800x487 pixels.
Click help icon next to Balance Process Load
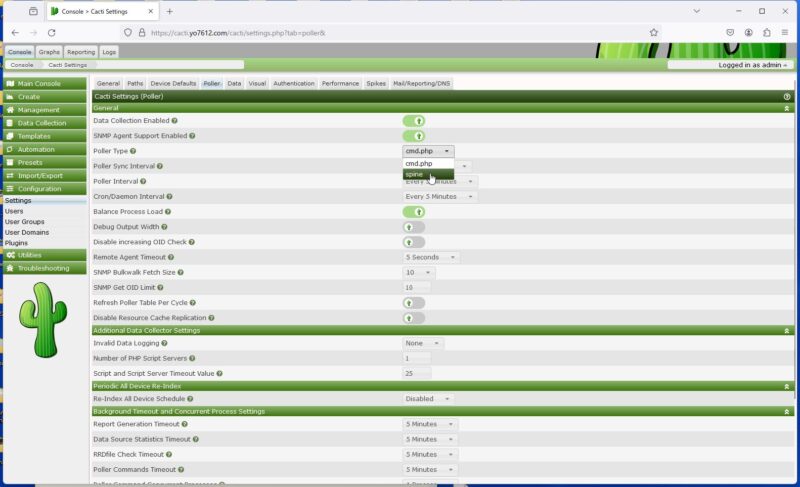[x=167, y=212]
